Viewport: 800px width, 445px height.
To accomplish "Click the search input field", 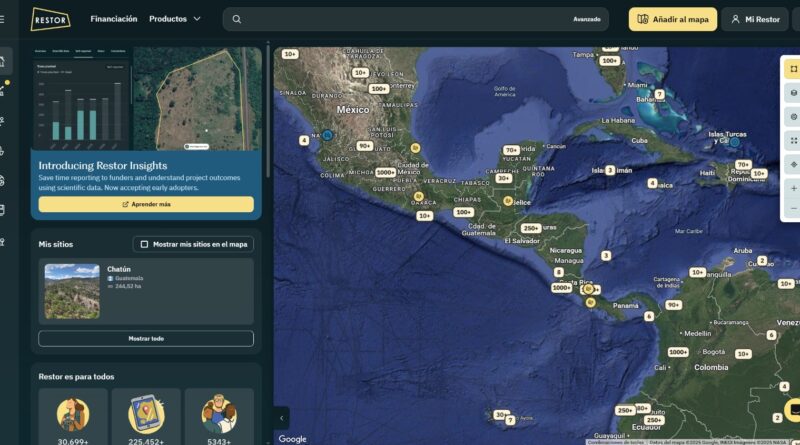I will tap(400, 19).
